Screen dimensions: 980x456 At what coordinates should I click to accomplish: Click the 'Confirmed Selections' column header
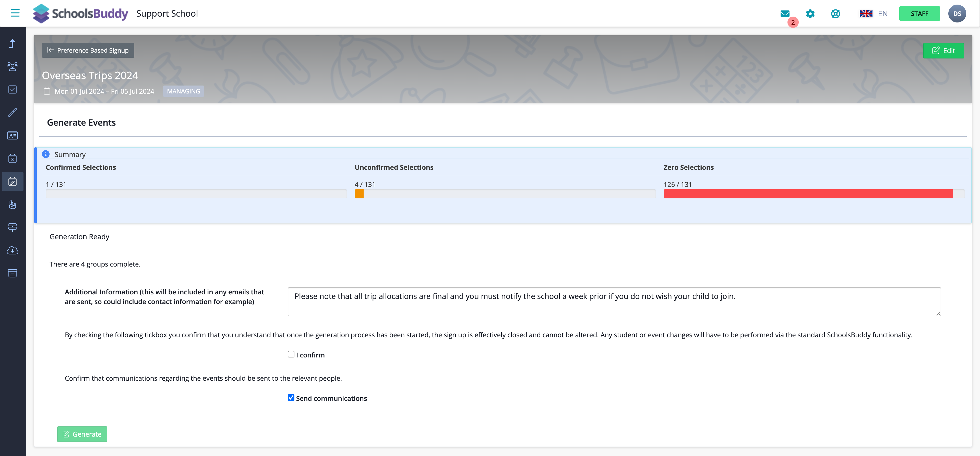81,167
